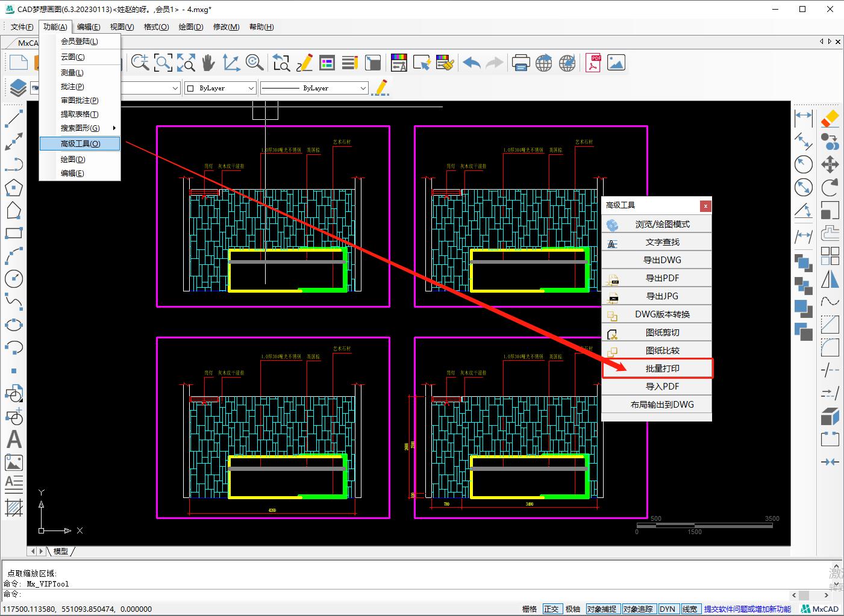Select the Erase tool

coord(830,119)
